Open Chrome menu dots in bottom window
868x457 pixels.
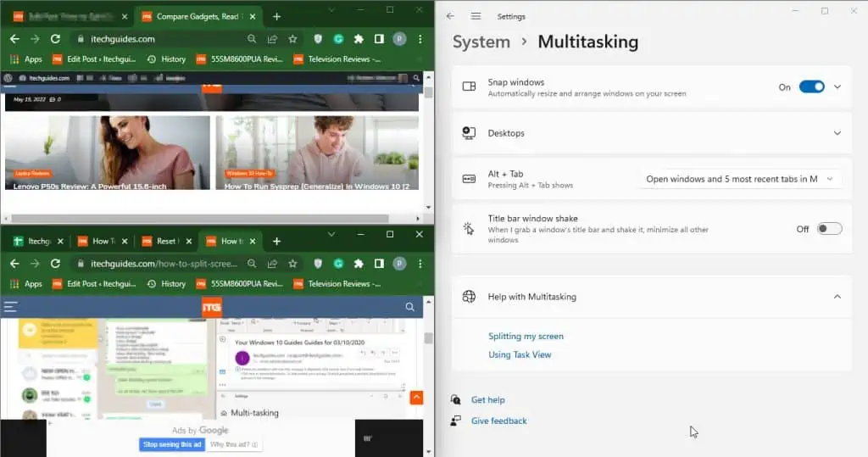(x=420, y=264)
